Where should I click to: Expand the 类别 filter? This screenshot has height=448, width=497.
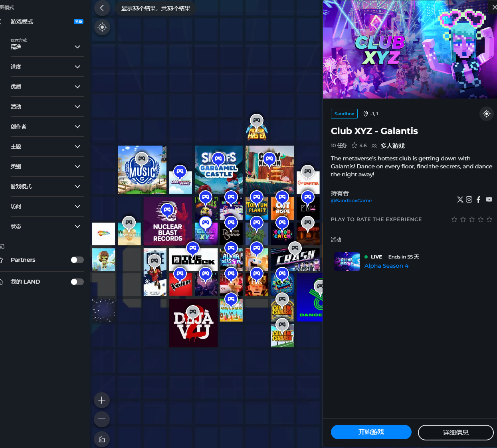coord(47,166)
